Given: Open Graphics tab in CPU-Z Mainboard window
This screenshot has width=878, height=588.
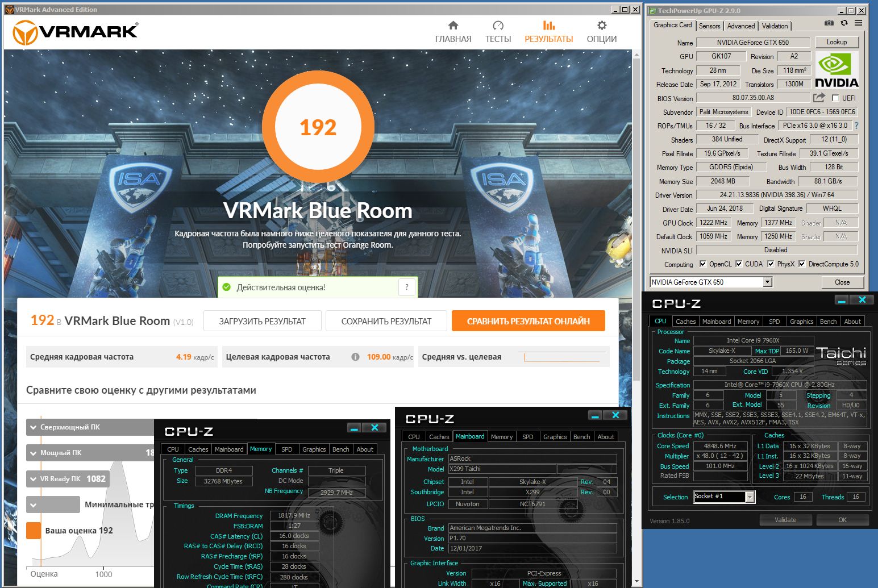Looking at the screenshot, I should click(x=555, y=437).
